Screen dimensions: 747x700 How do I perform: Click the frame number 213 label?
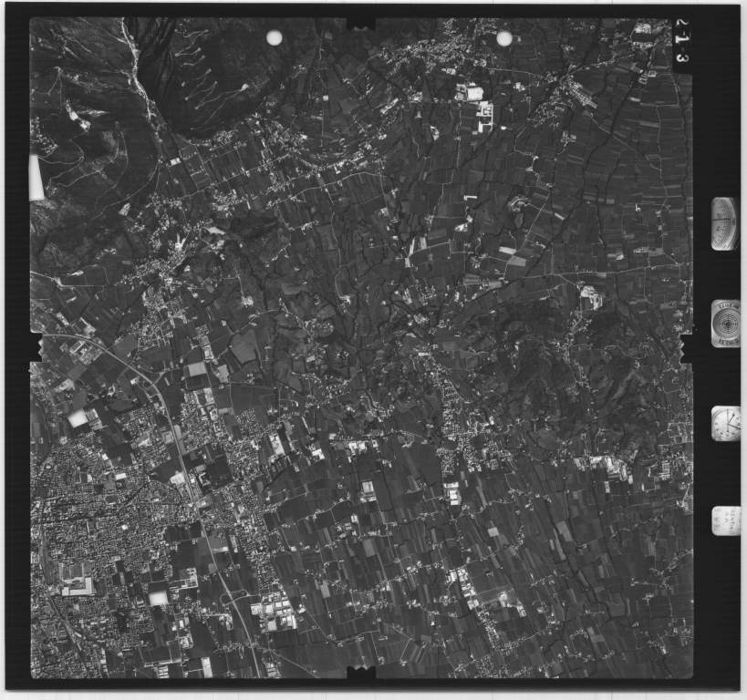(x=682, y=42)
